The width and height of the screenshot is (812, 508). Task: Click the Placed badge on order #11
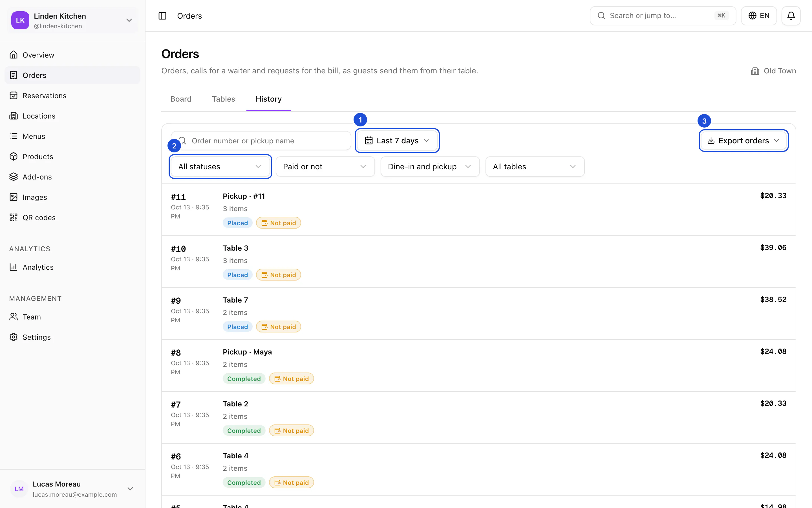pos(237,223)
